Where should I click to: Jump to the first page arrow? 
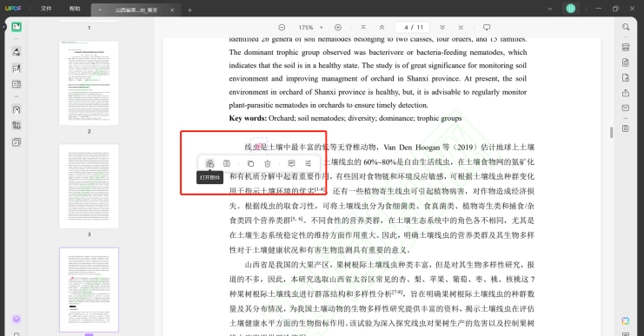point(363,28)
